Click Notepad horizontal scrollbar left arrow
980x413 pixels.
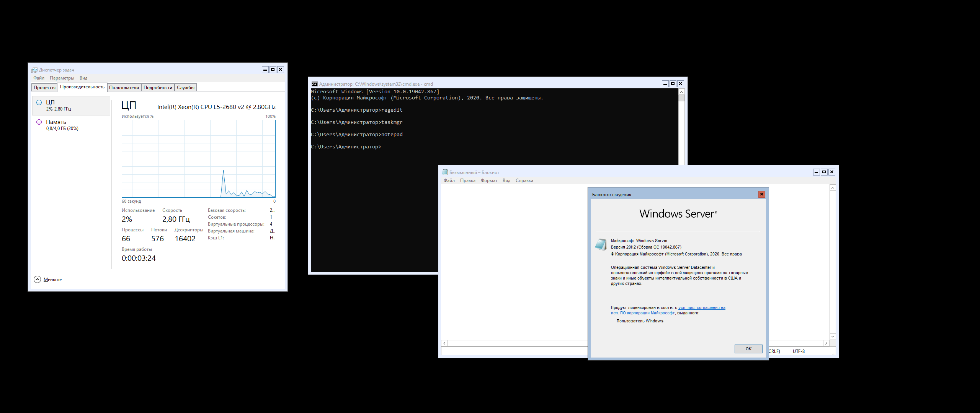click(444, 343)
